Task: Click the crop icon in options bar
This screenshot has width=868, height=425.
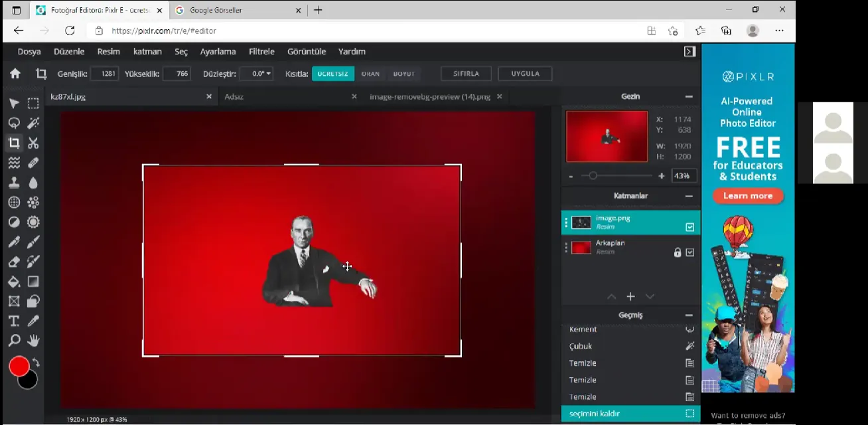Action: 41,74
